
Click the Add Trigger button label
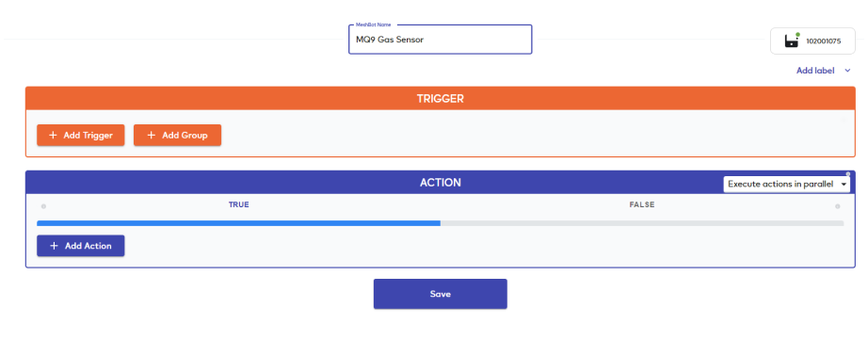click(x=88, y=135)
